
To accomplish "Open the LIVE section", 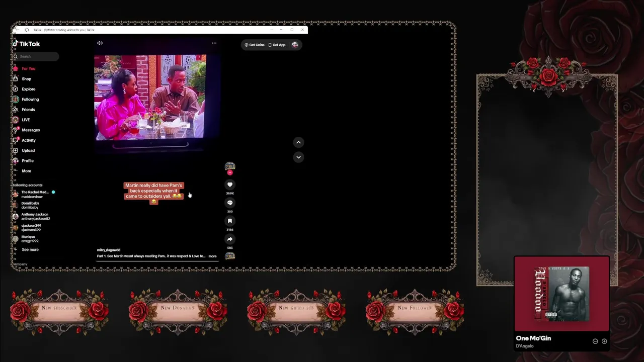I will (26, 120).
